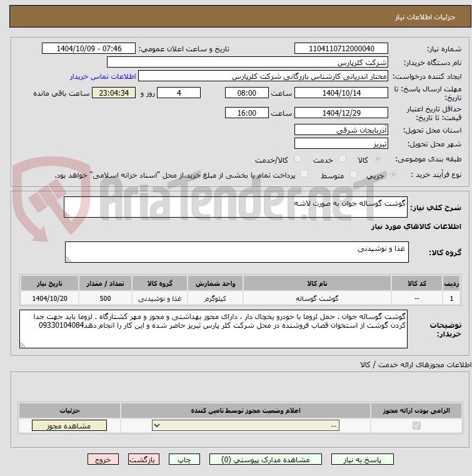The height and width of the screenshot is (476, 472).
Task: Select the کالا/خدمت radio button
Action: click(298, 158)
